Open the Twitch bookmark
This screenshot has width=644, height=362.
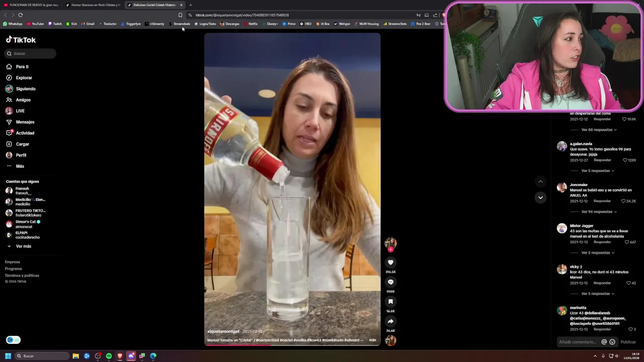pos(55,24)
